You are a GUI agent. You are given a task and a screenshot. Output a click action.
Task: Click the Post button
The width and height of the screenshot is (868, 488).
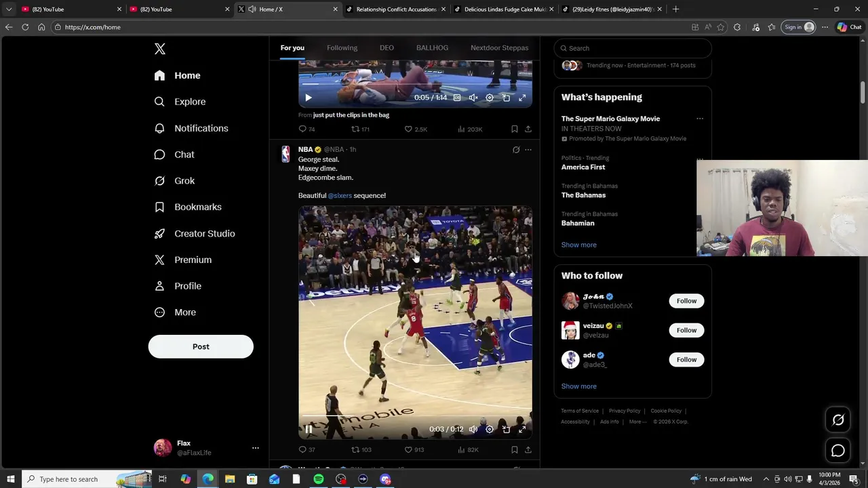[x=201, y=346]
